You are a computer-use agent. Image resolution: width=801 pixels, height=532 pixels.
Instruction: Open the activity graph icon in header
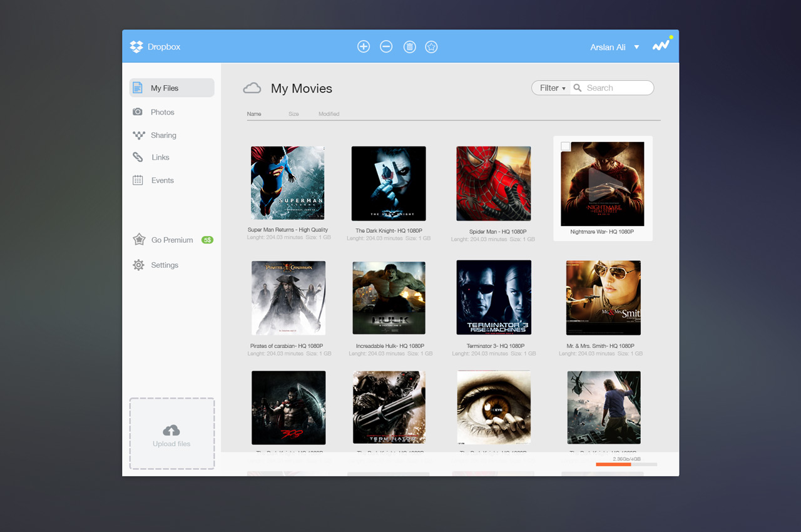661,46
